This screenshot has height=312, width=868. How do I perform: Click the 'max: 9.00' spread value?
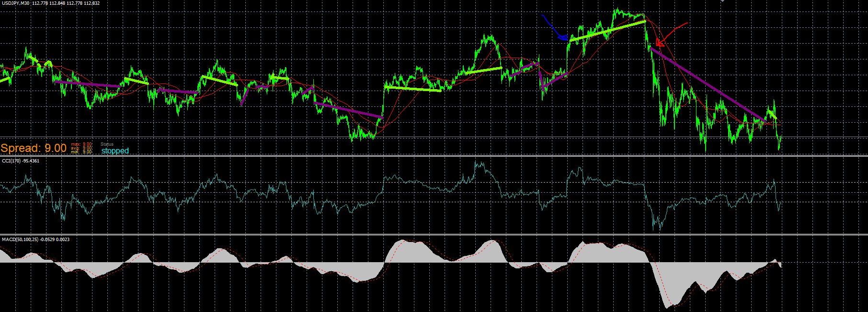[81, 144]
